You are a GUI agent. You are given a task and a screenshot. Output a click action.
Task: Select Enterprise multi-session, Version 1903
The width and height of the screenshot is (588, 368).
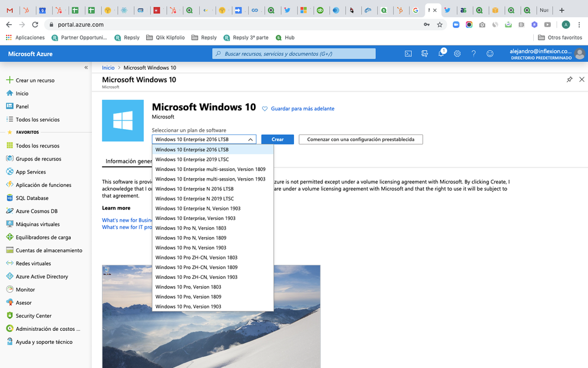pos(213,179)
